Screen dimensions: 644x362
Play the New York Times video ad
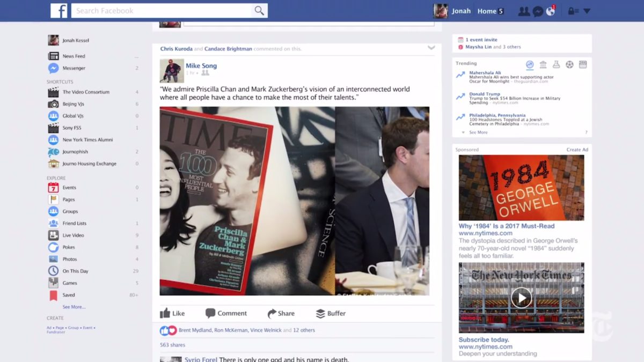[521, 298]
